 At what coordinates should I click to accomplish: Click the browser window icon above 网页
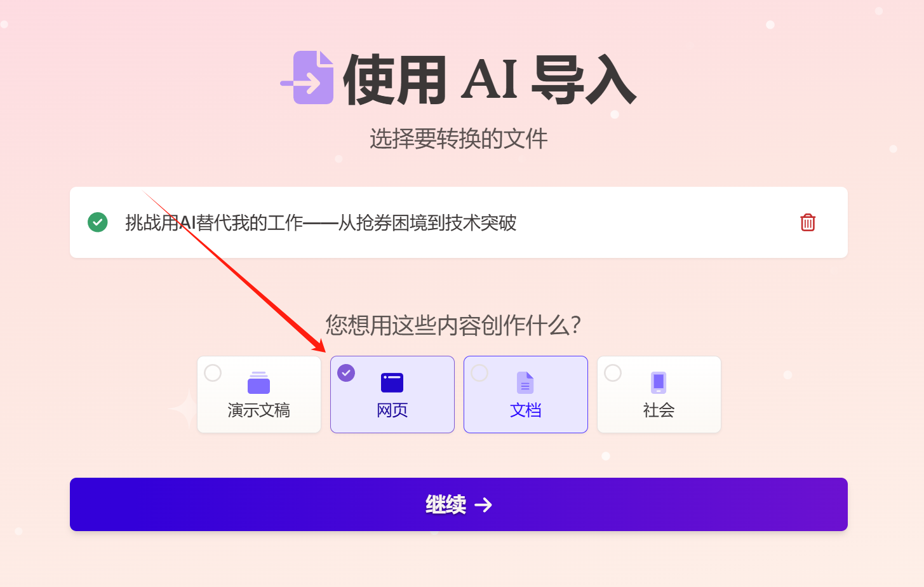click(392, 382)
